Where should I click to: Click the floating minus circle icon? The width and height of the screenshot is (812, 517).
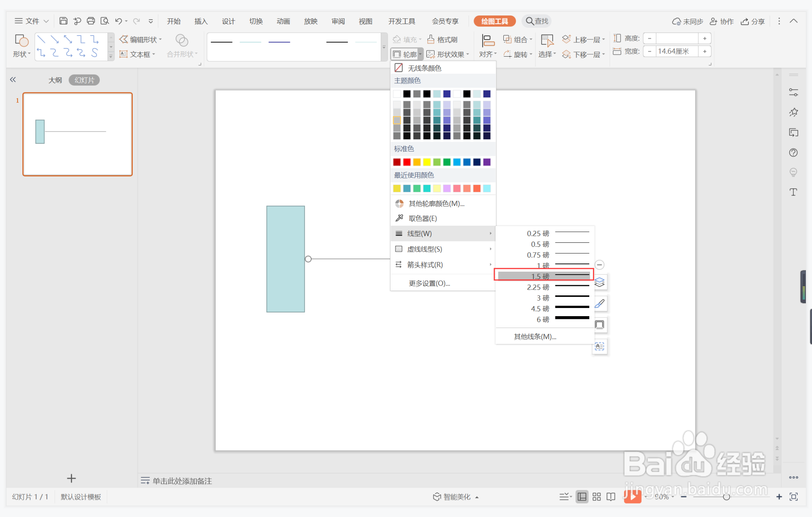pyautogui.click(x=599, y=264)
